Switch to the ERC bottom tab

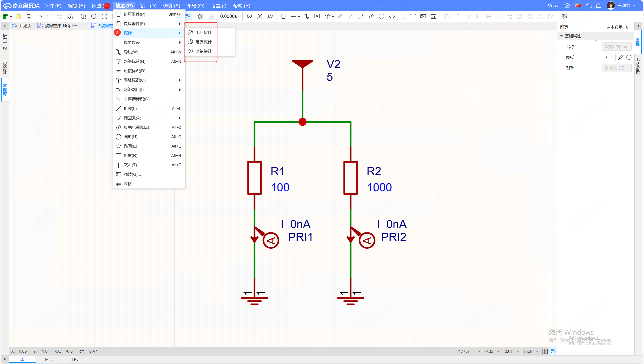pyautogui.click(x=75, y=359)
